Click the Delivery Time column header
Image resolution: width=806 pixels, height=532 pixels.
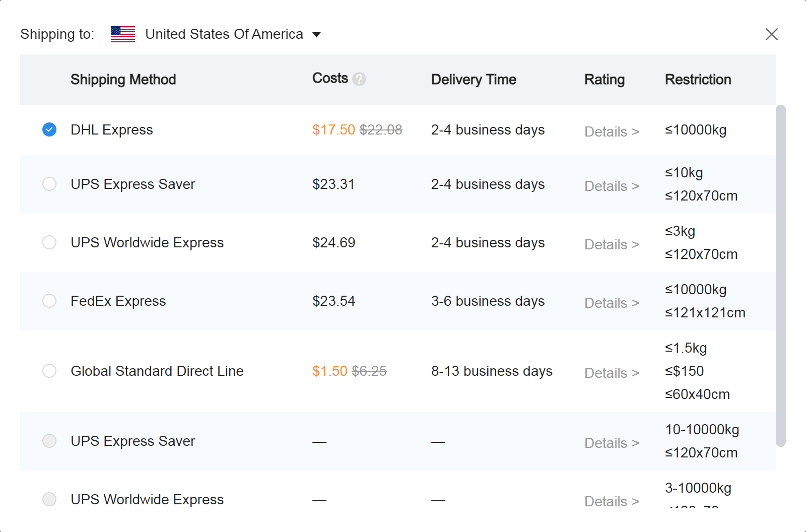(474, 80)
